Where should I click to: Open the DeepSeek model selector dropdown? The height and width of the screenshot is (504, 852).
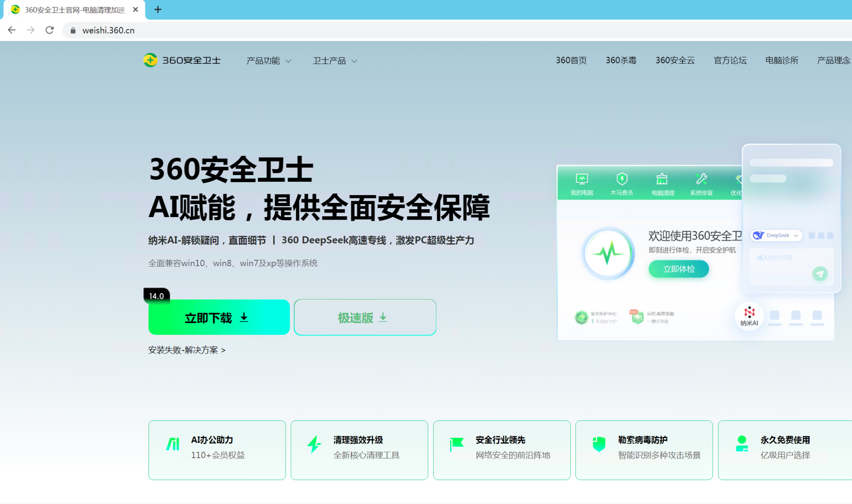776,235
